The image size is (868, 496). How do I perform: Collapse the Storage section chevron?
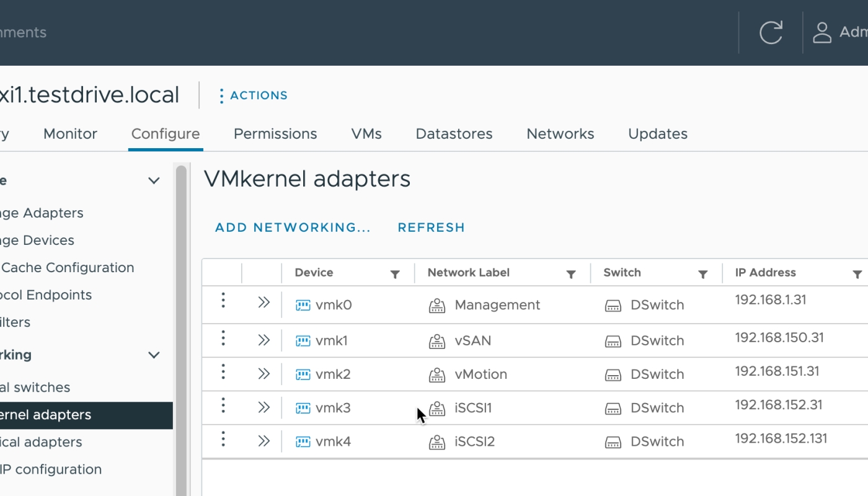(154, 180)
